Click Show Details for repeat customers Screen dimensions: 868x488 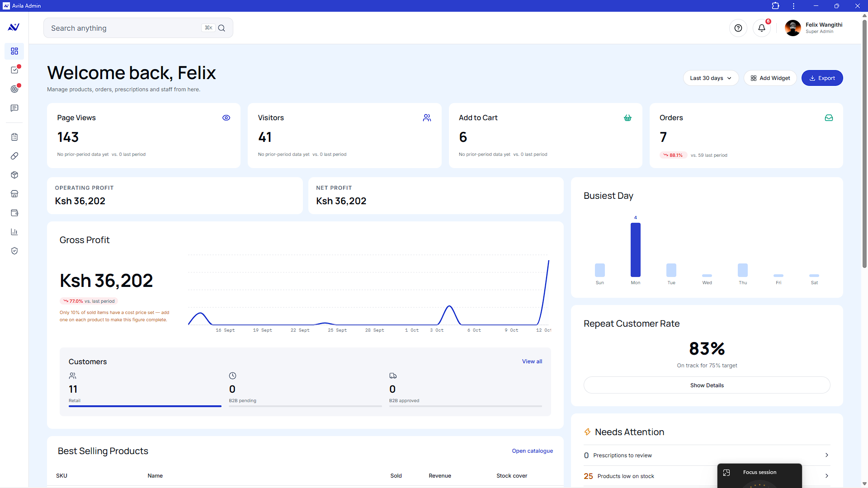[x=707, y=385]
